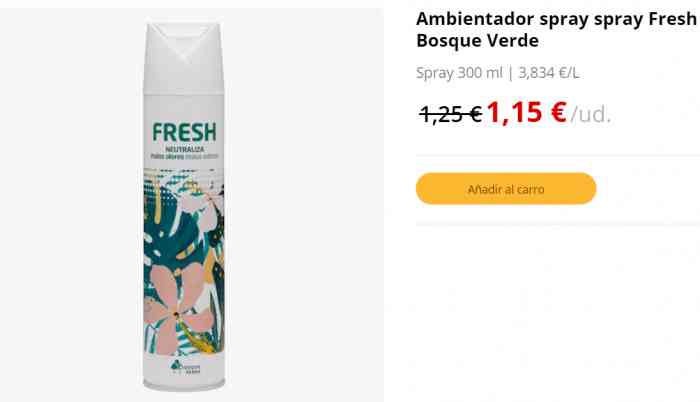Click the small brand logo at the can bottom
This screenshot has width=700, height=402.
pyautogui.click(x=185, y=366)
